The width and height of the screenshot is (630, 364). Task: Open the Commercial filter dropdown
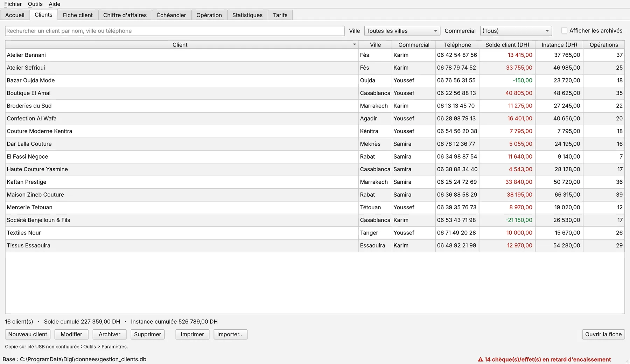[x=516, y=31]
